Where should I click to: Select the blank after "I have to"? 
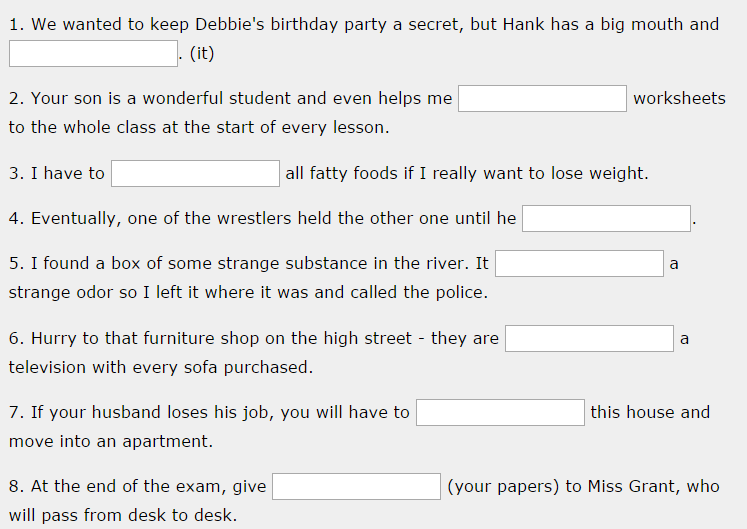click(195, 173)
